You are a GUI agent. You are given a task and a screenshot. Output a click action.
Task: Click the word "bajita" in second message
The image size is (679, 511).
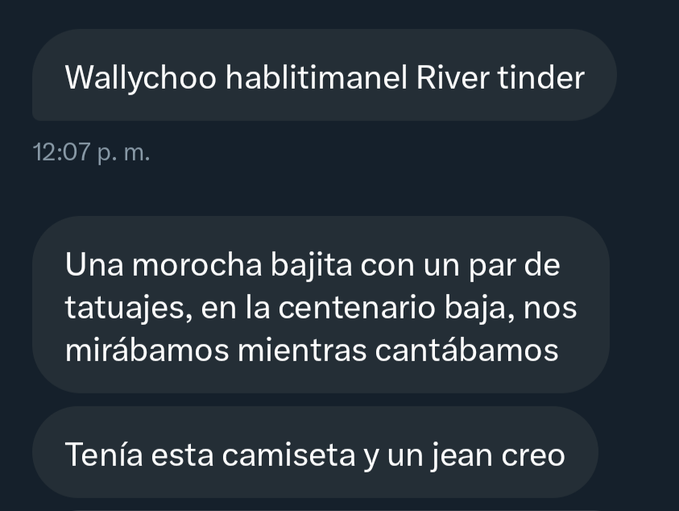pyautogui.click(x=311, y=266)
